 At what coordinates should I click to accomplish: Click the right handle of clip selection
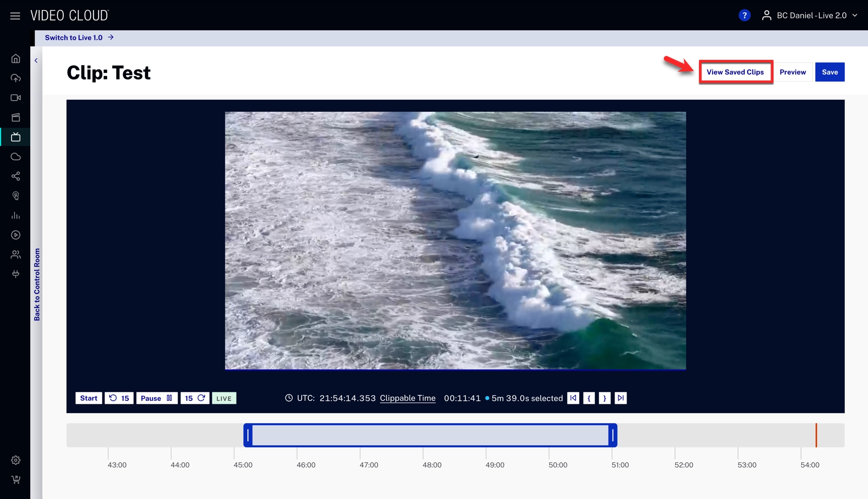pos(613,436)
